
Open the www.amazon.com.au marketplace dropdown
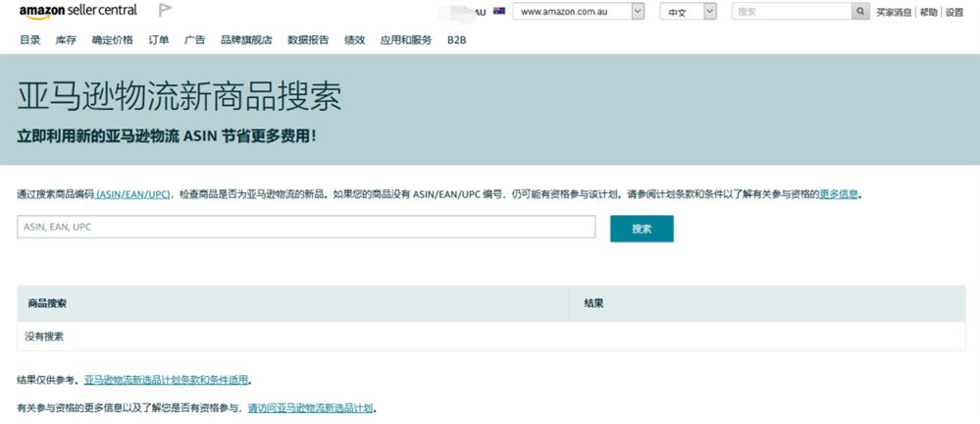click(x=578, y=11)
